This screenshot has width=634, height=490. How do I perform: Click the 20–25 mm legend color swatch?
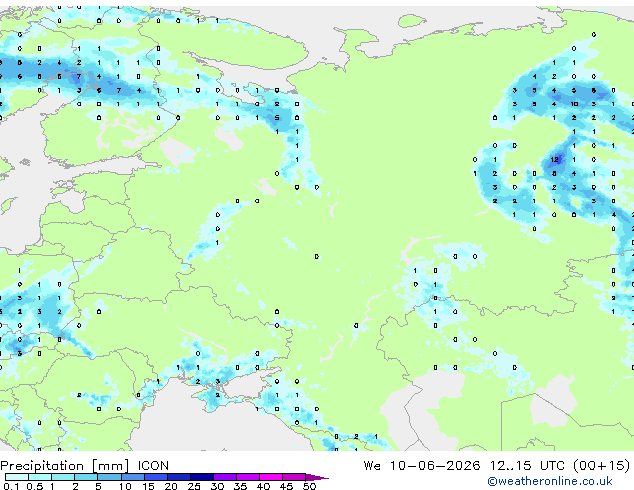coord(178,477)
